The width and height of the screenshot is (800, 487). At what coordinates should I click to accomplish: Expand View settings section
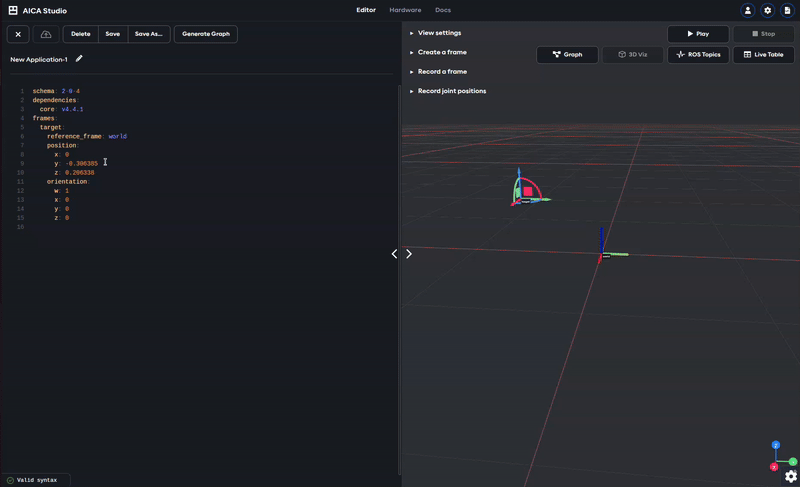pos(435,33)
